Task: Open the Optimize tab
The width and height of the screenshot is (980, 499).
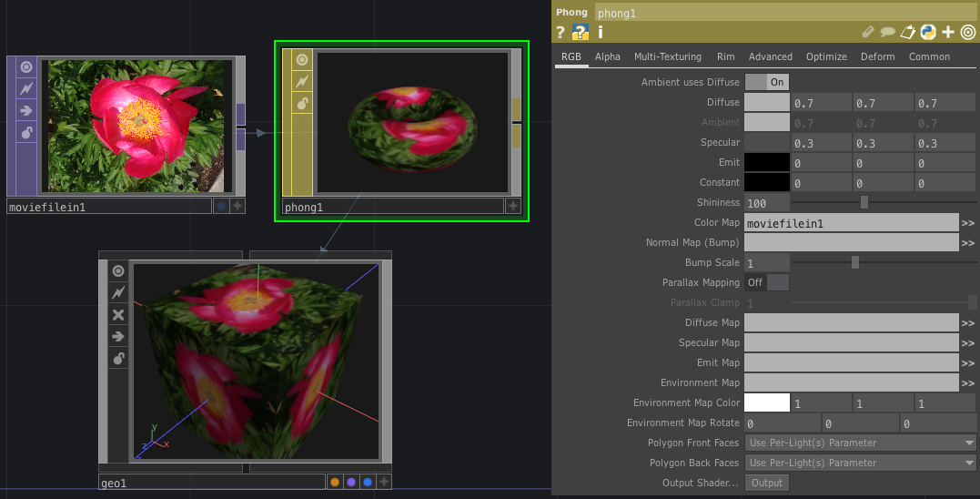Action: click(x=826, y=56)
